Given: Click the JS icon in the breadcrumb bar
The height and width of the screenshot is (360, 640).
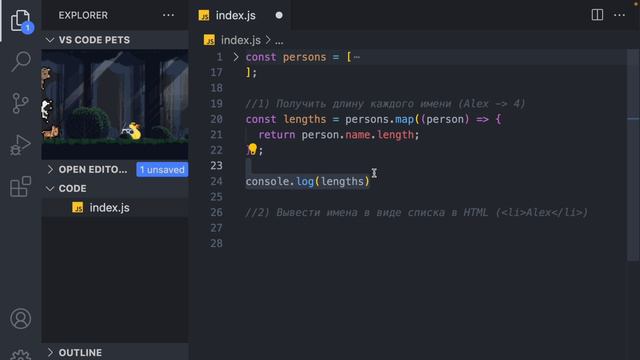Looking at the screenshot, I should (209, 40).
